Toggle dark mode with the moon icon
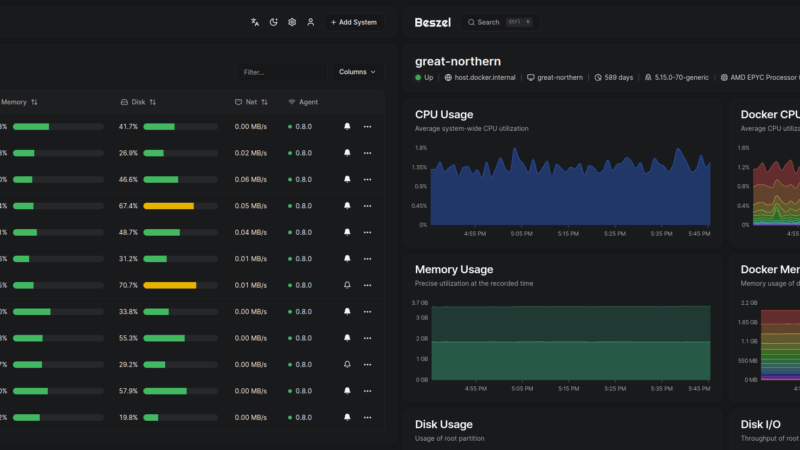This screenshot has height=450, width=800. pos(273,22)
